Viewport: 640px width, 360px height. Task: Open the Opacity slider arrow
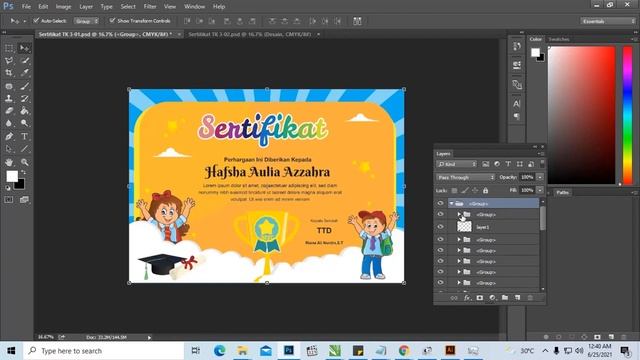click(x=540, y=177)
